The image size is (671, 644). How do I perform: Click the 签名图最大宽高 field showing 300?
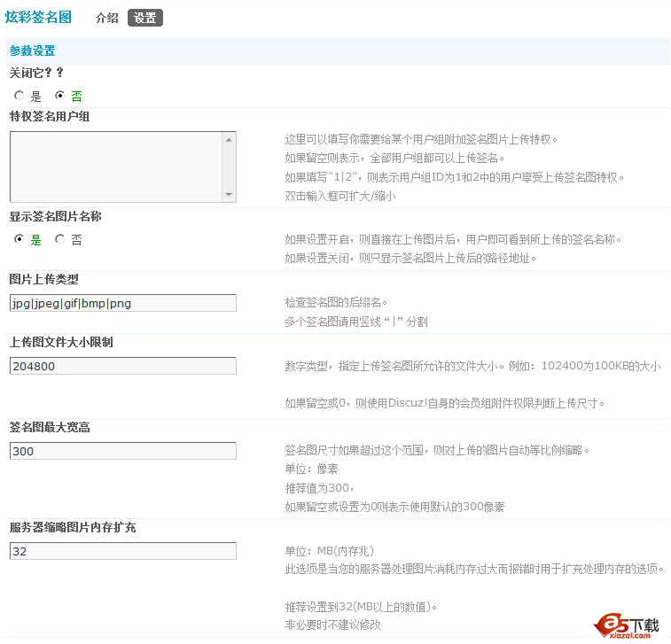coord(122,451)
